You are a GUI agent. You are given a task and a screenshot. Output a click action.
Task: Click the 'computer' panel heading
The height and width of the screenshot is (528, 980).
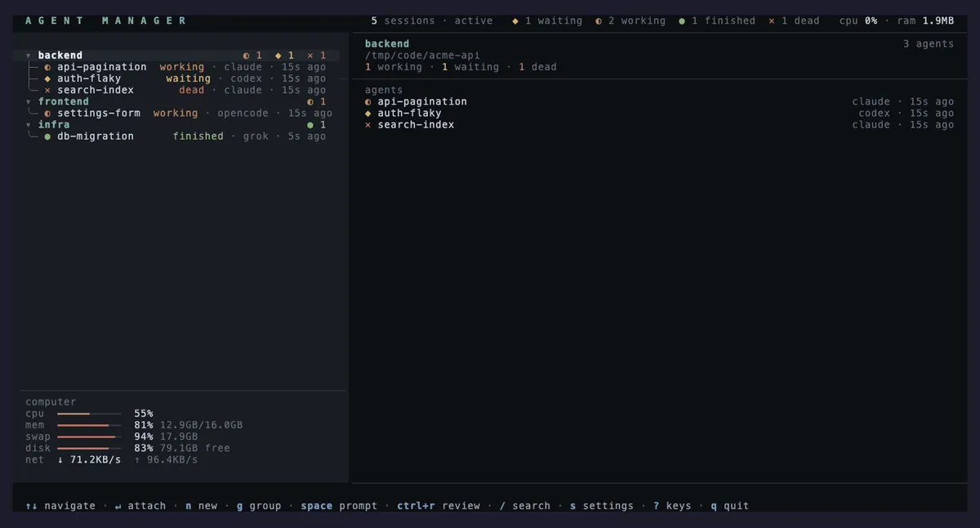[x=51, y=402]
